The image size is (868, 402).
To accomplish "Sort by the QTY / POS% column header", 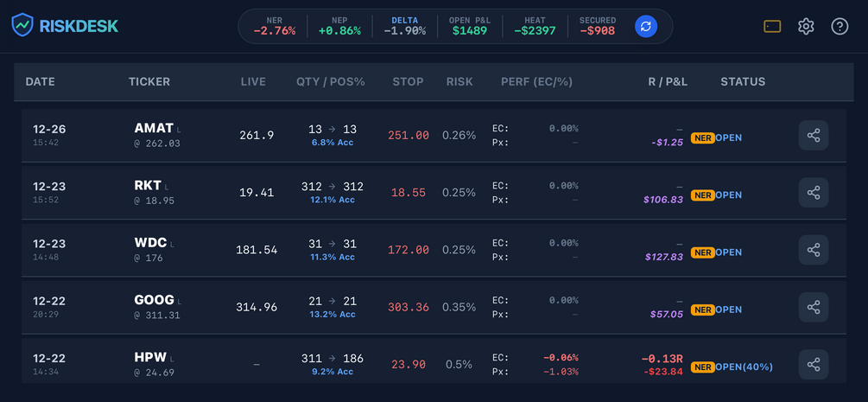I will [331, 82].
